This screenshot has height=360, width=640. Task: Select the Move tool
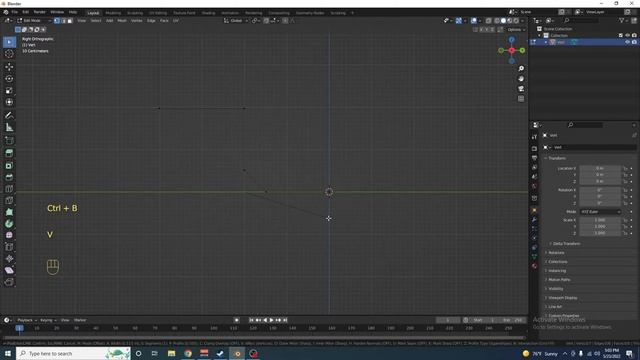(9, 67)
